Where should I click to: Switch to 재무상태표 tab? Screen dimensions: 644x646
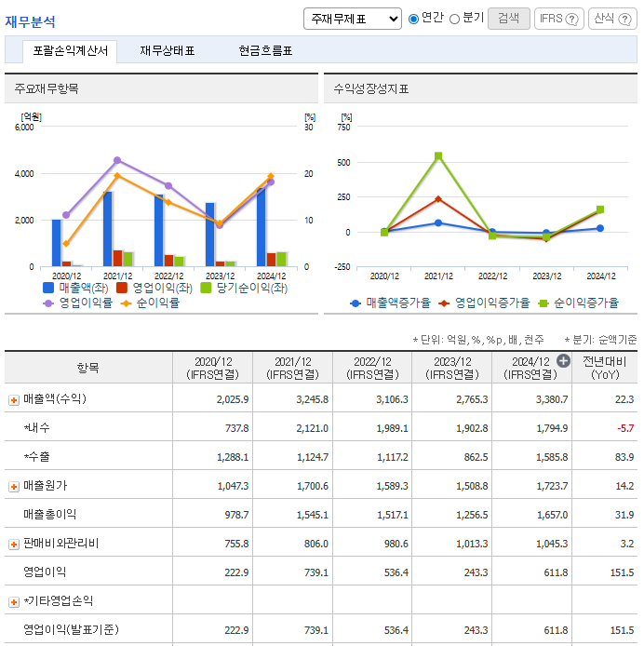click(x=167, y=50)
